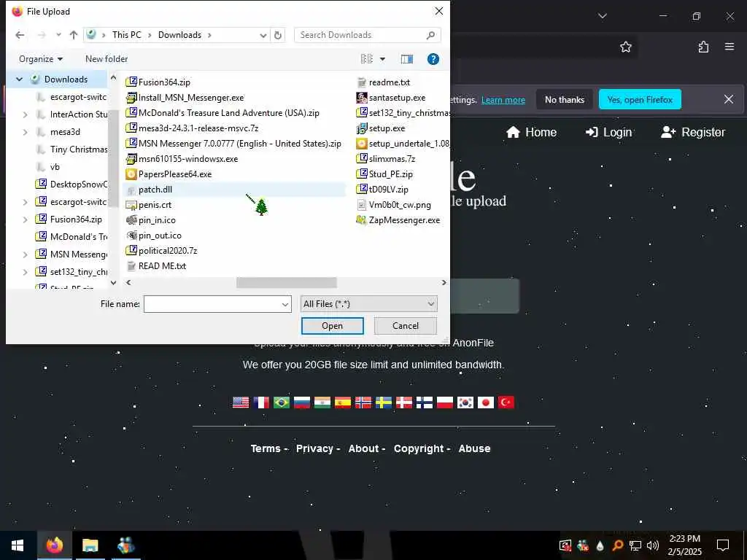Click the blue Help icon

tap(433, 59)
